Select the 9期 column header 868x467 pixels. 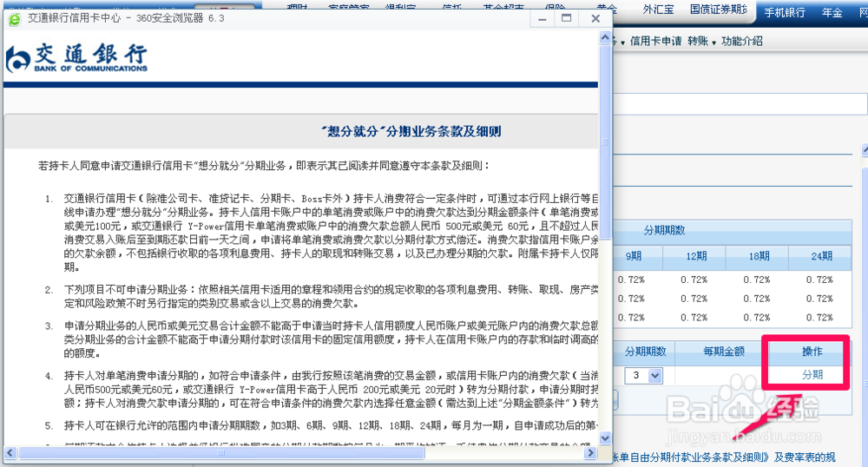pos(634,255)
